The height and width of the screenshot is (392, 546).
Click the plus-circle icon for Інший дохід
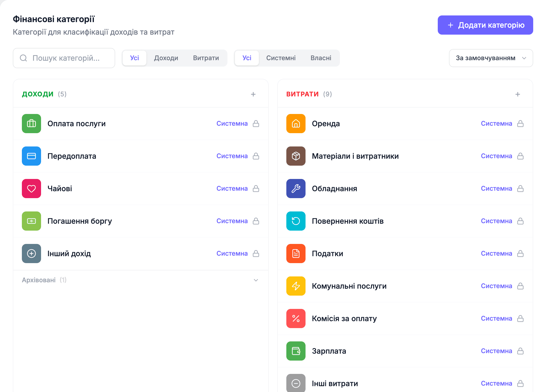tap(31, 254)
